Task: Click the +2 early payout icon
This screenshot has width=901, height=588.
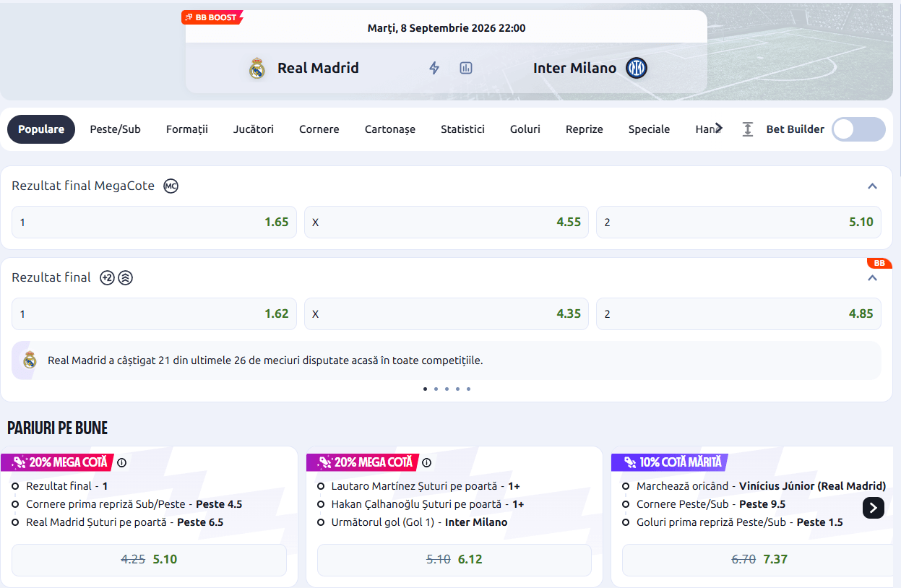Action: click(x=107, y=277)
